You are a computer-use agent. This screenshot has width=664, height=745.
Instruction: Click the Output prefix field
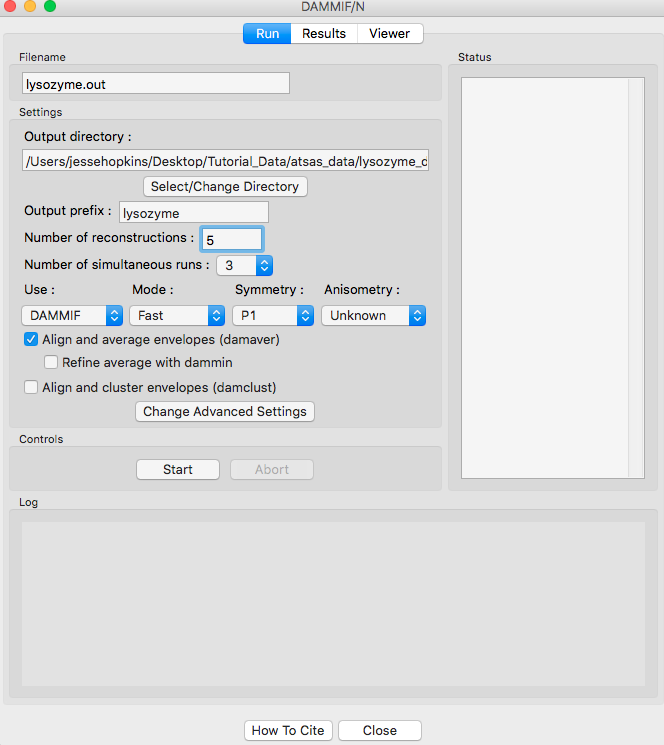pyautogui.click(x=194, y=212)
